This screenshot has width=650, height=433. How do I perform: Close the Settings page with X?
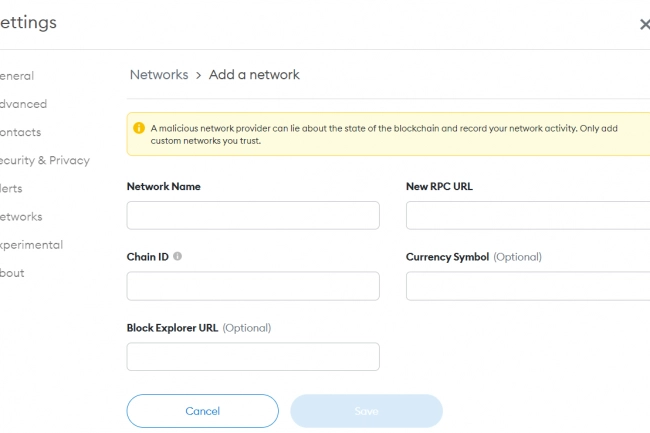644,24
